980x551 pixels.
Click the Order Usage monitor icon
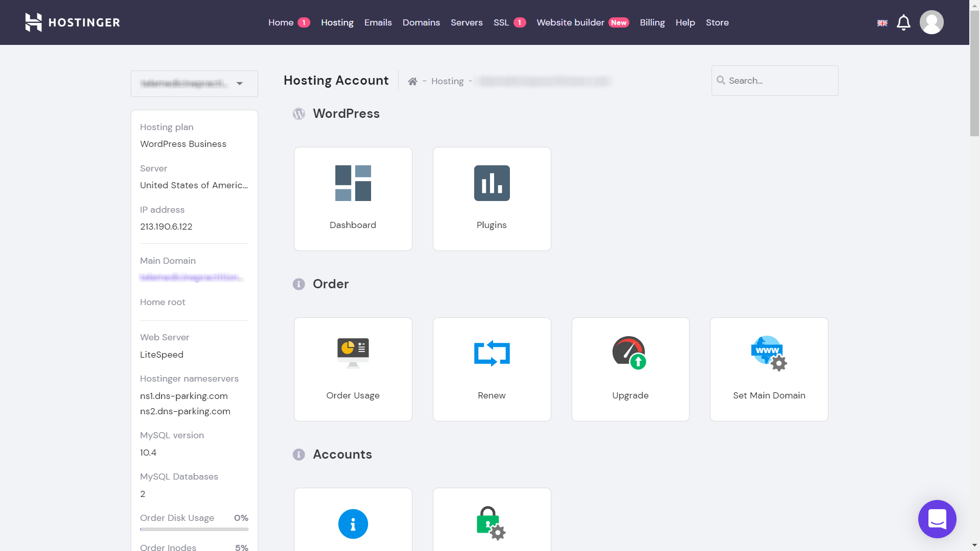pyautogui.click(x=353, y=353)
